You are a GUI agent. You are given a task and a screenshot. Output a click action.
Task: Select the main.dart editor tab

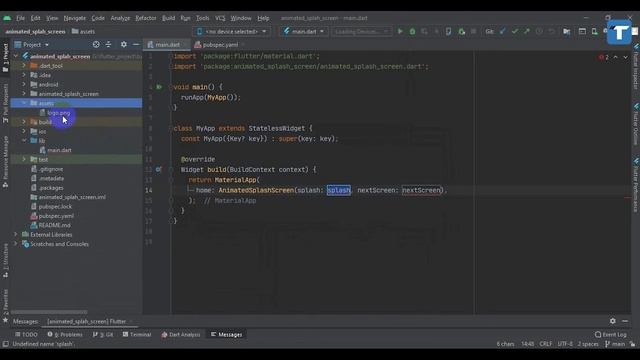167,44
